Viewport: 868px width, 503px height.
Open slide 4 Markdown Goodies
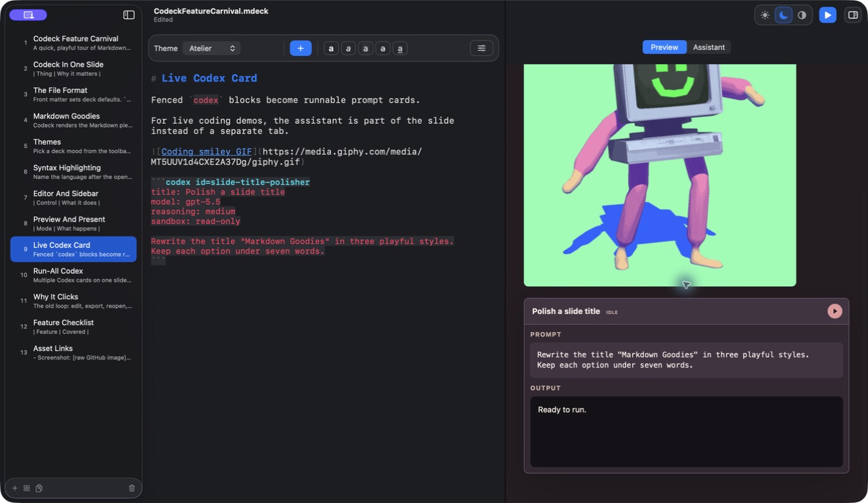point(73,121)
